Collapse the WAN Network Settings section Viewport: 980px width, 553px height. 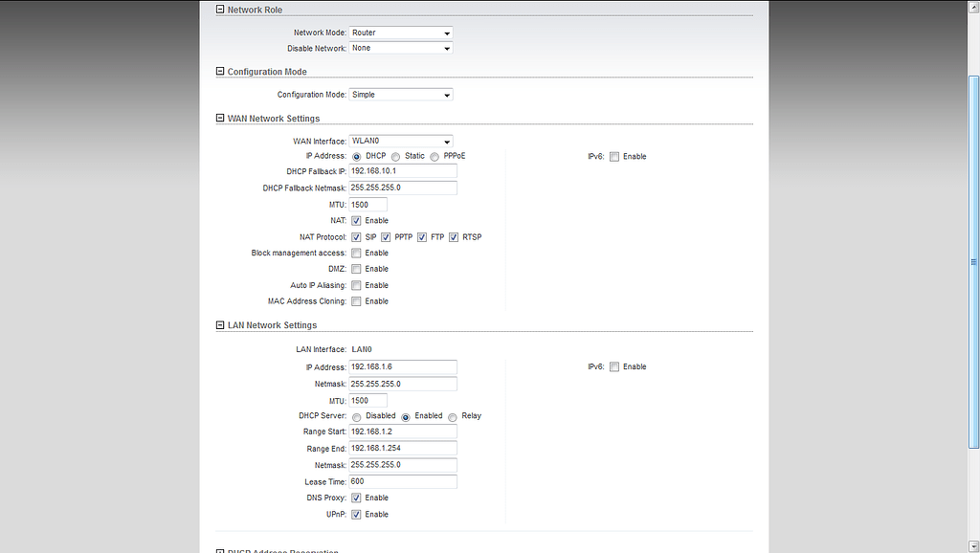(x=219, y=118)
